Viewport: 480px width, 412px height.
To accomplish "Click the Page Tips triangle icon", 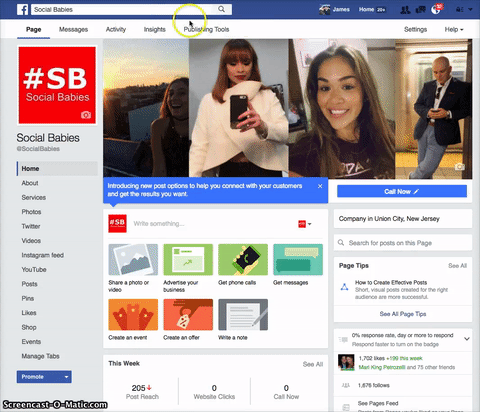I will [x=344, y=287].
